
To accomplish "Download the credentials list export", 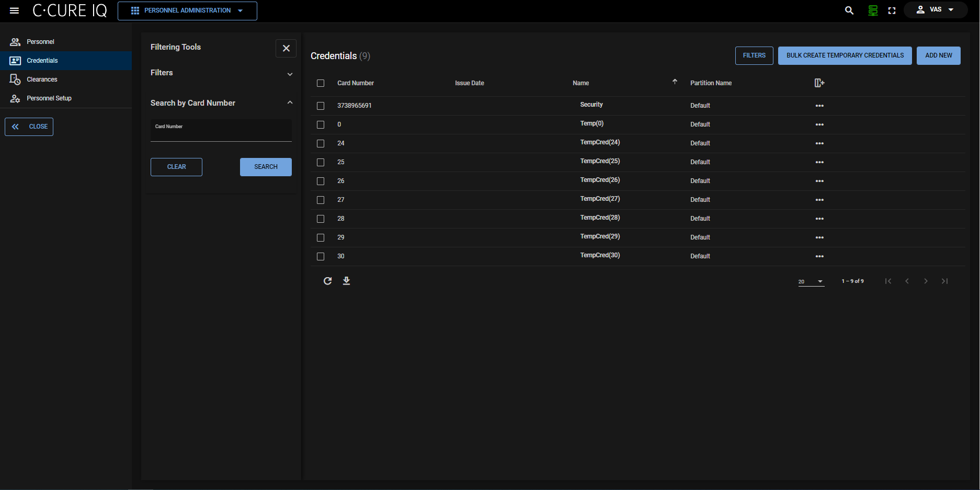I will pos(346,281).
